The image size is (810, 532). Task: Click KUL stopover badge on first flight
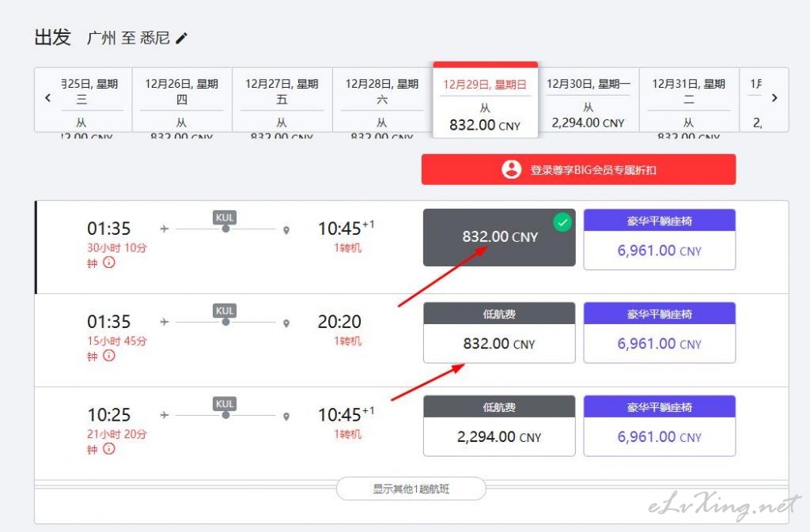pos(225,217)
